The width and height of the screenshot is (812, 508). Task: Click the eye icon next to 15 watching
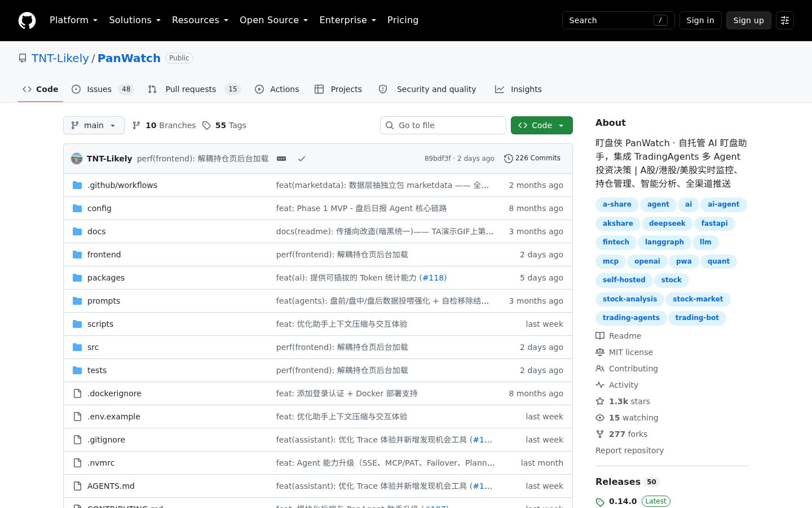(x=600, y=418)
